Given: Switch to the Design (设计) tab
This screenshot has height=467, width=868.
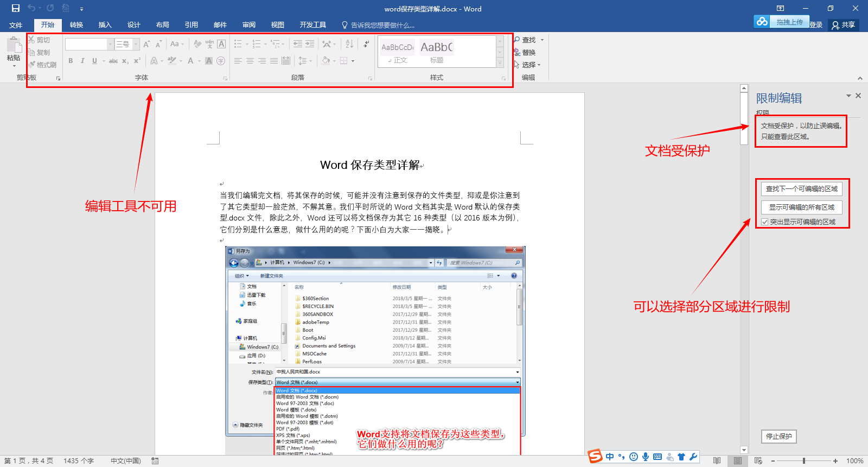Looking at the screenshot, I should [x=133, y=25].
